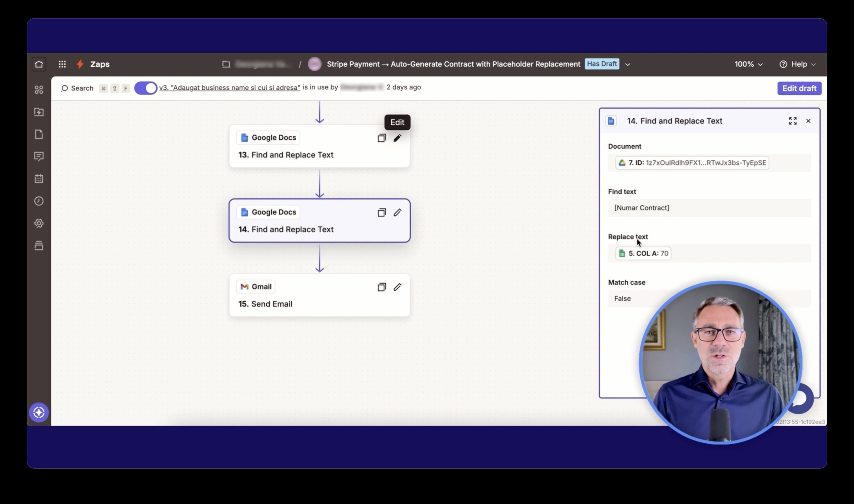Toggle the Zap on/off switch
This screenshot has height=504, width=854.
pyautogui.click(x=146, y=88)
